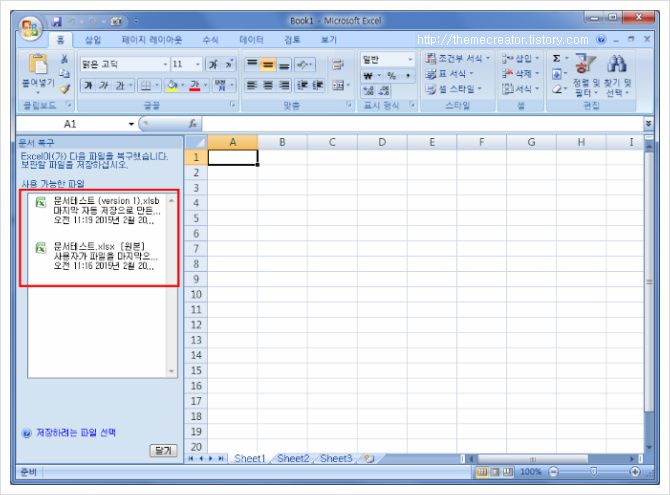Switch to Sheet2 tab
The width and height of the screenshot is (670, 495).
[x=293, y=459]
